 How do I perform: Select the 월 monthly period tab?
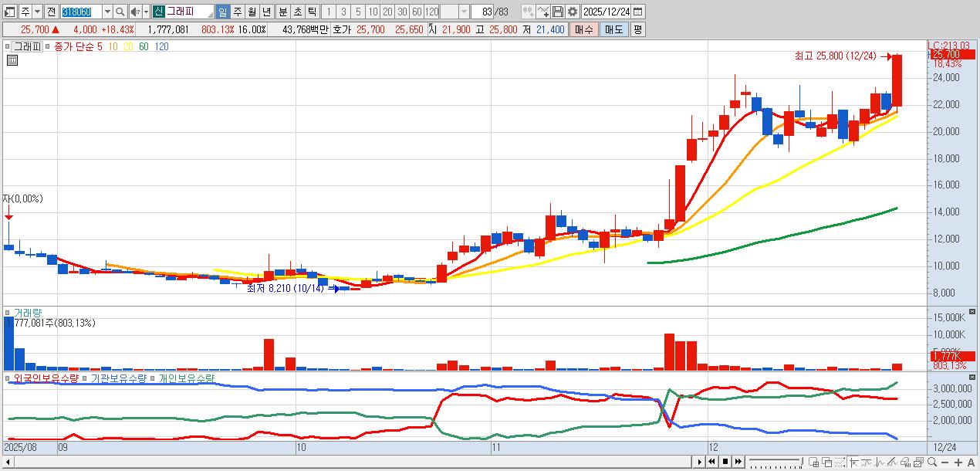tap(252, 12)
